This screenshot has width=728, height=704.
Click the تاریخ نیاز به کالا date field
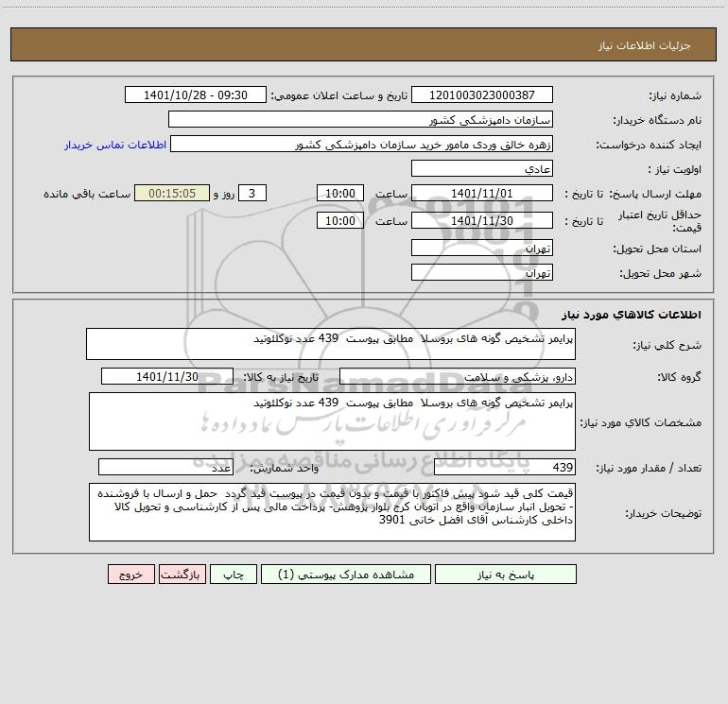click(x=167, y=377)
